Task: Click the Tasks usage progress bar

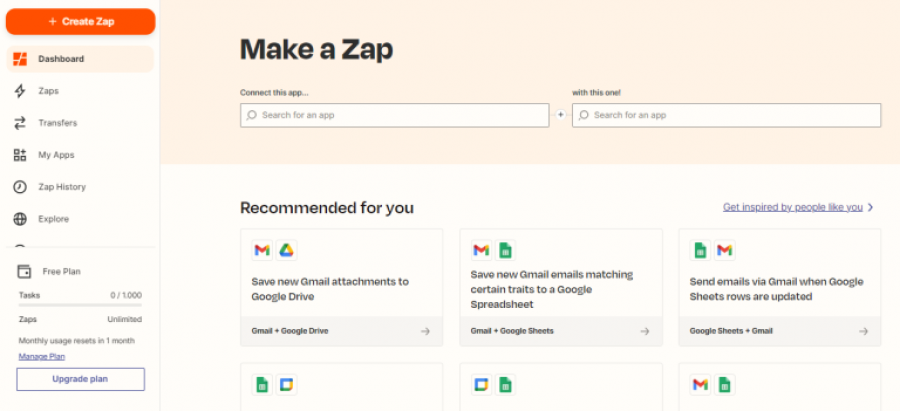Action: (80, 305)
